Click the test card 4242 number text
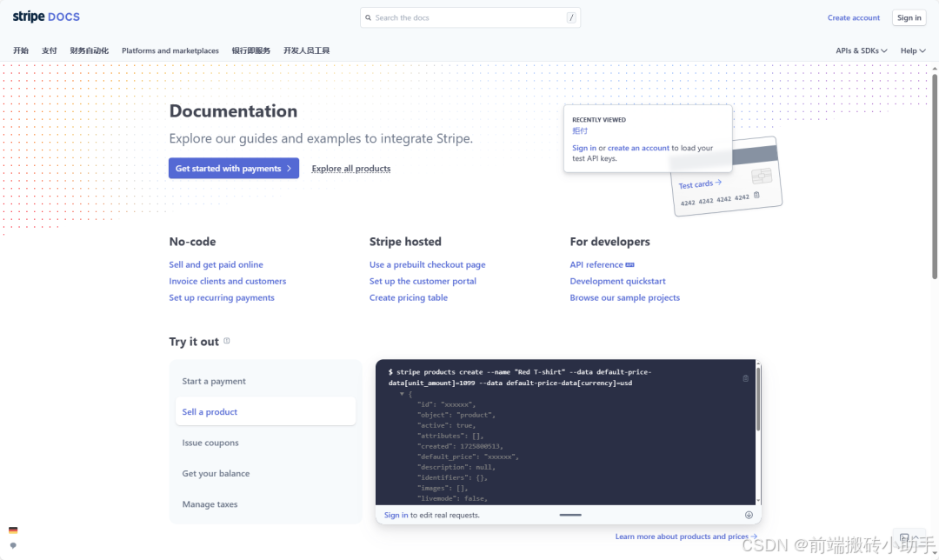 (x=715, y=200)
